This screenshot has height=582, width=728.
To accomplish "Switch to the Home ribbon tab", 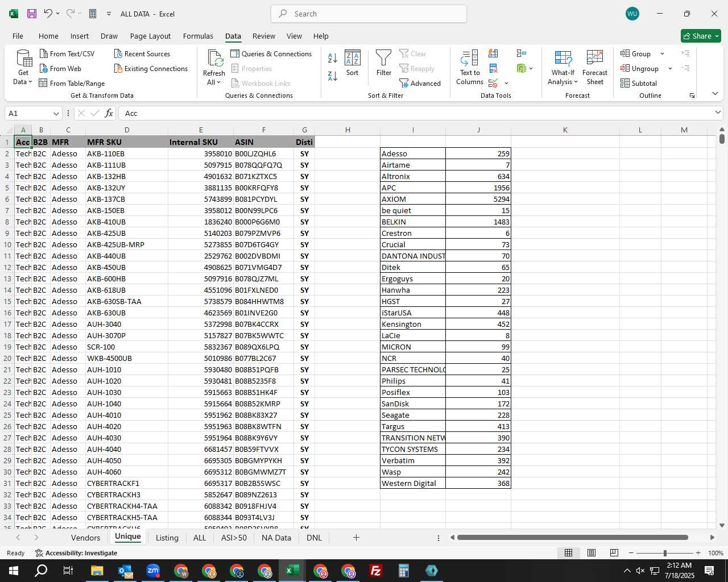I will (x=48, y=36).
